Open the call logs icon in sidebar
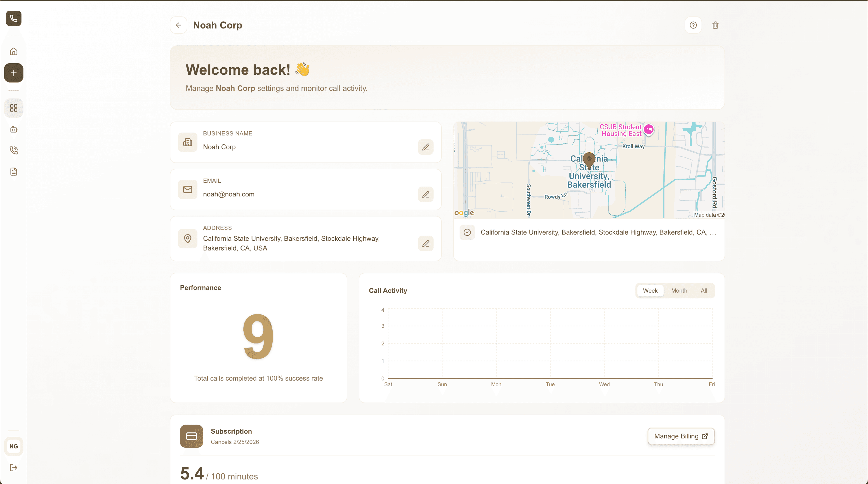Image resolution: width=868 pixels, height=484 pixels. [x=14, y=150]
